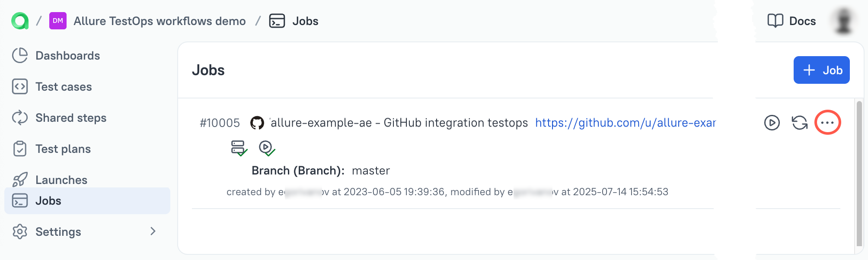Click the run job play icon

pos(772,123)
